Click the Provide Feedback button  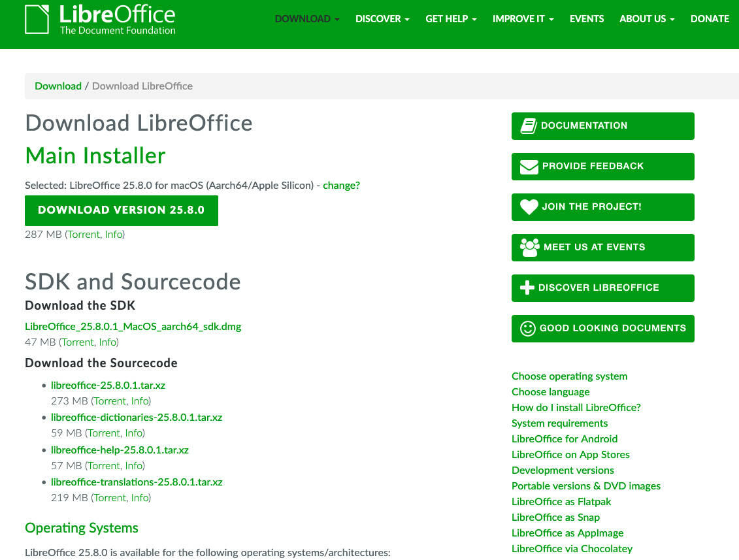pyautogui.click(x=603, y=167)
